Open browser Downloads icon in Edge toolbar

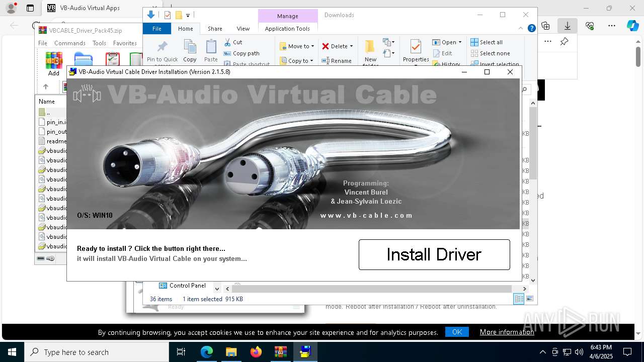click(568, 26)
